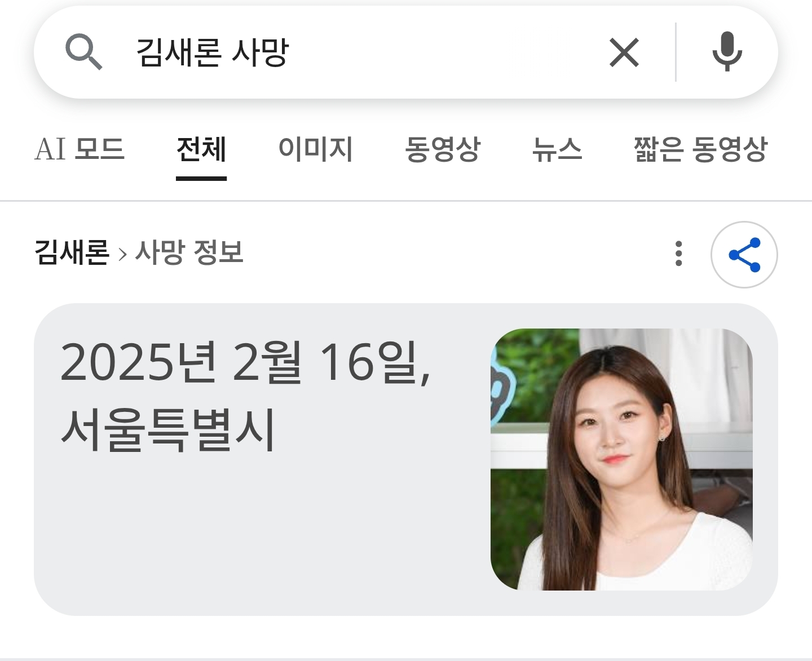Click the vertical divider beside the microphone
This screenshot has width=812, height=661.
coord(676,52)
